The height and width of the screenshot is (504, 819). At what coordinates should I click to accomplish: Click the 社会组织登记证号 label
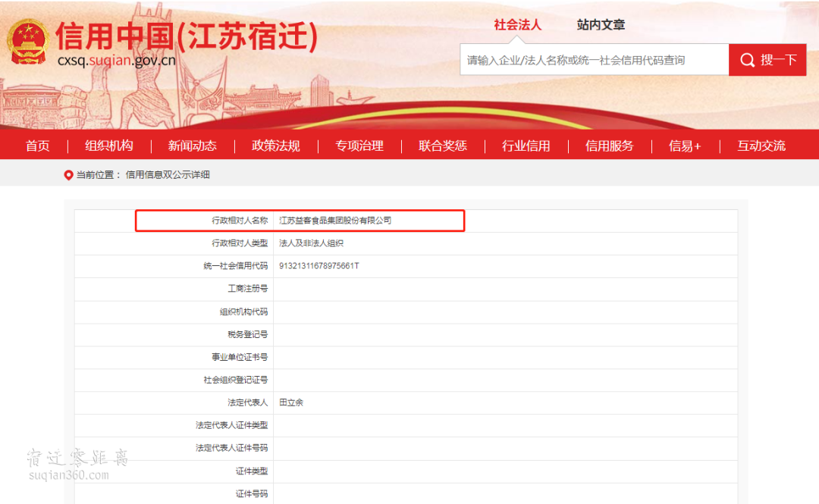[x=236, y=380]
